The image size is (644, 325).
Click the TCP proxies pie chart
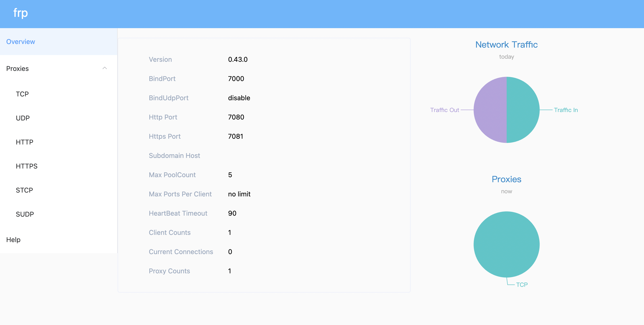coord(506,244)
